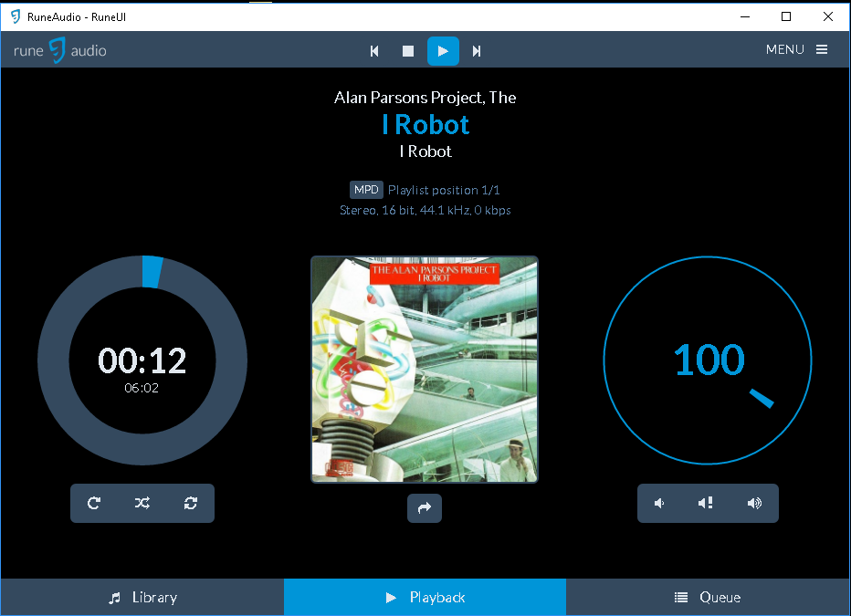Stop playback with the stop button

[408, 51]
